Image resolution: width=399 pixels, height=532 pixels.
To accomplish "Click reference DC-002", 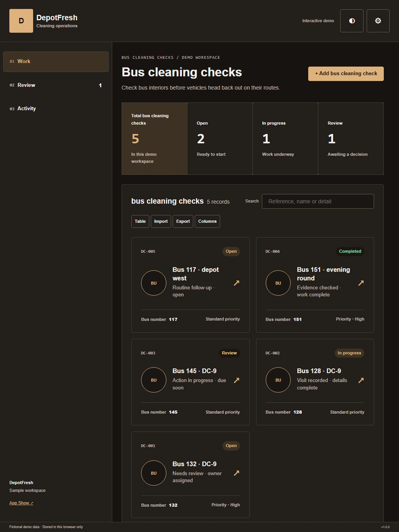I will click(272, 353).
